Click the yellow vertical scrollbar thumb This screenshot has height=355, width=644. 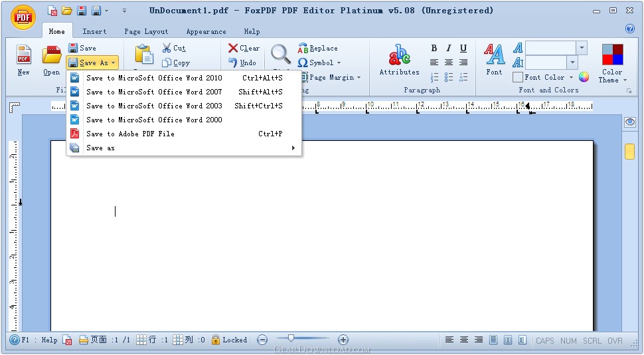pos(629,152)
